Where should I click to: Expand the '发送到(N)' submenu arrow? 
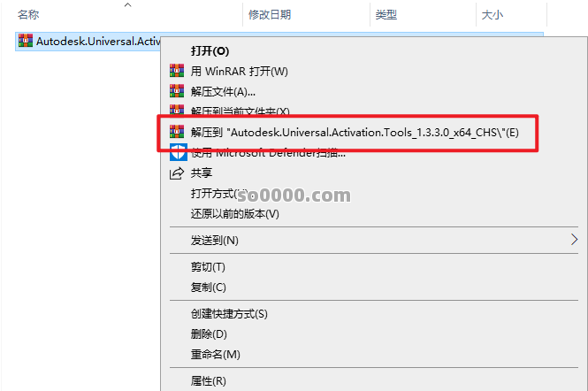click(x=574, y=240)
